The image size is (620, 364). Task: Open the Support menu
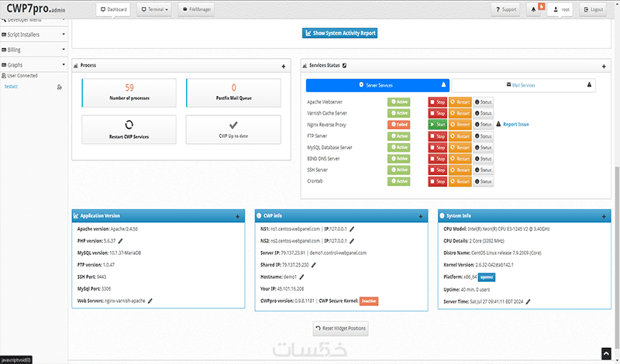(506, 9)
